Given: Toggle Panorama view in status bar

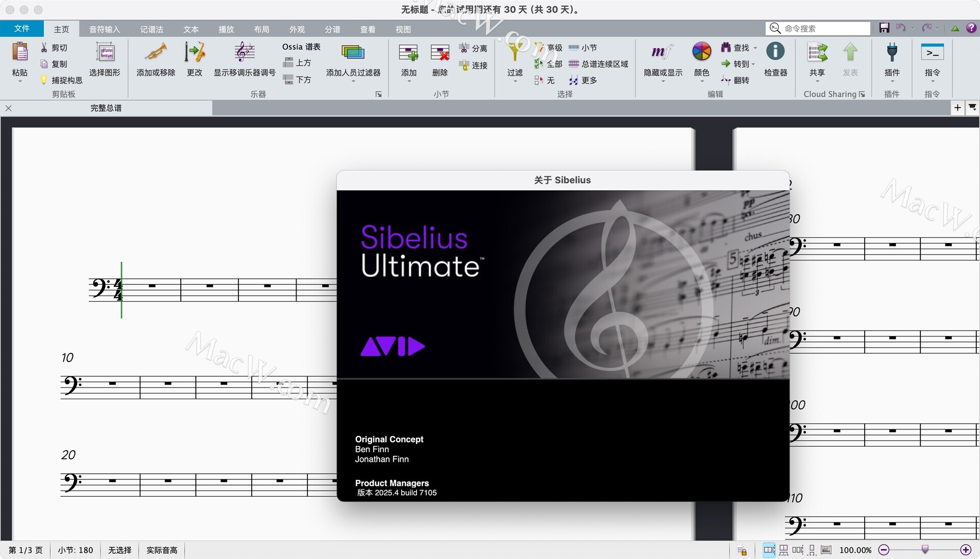Looking at the screenshot, I should click(x=826, y=550).
